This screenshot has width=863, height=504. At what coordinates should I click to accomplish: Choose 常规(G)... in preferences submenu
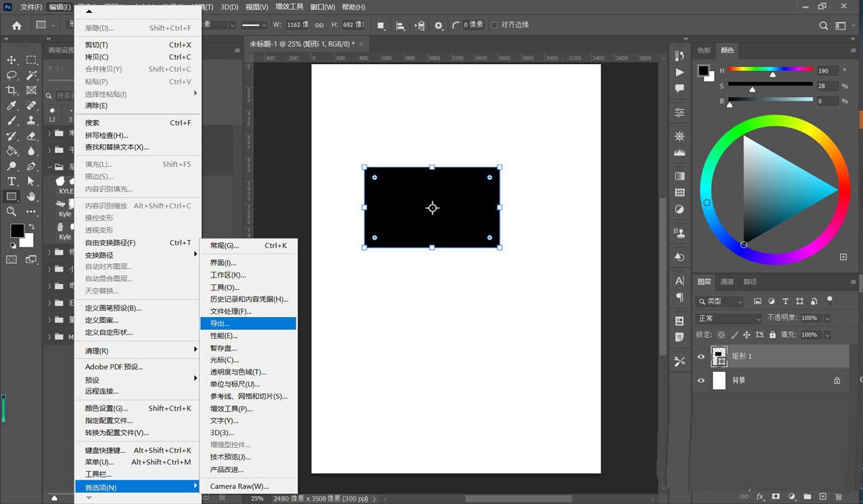pyautogui.click(x=248, y=245)
